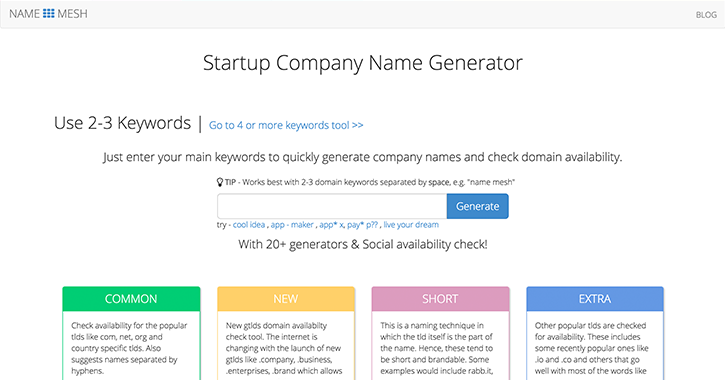Click the lightbulb TIP icon

pyautogui.click(x=220, y=182)
